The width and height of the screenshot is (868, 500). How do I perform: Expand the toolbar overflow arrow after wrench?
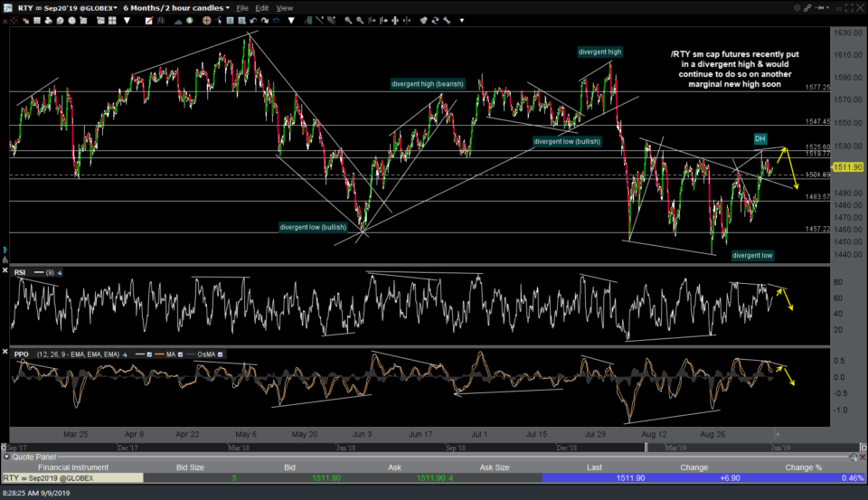point(462,21)
